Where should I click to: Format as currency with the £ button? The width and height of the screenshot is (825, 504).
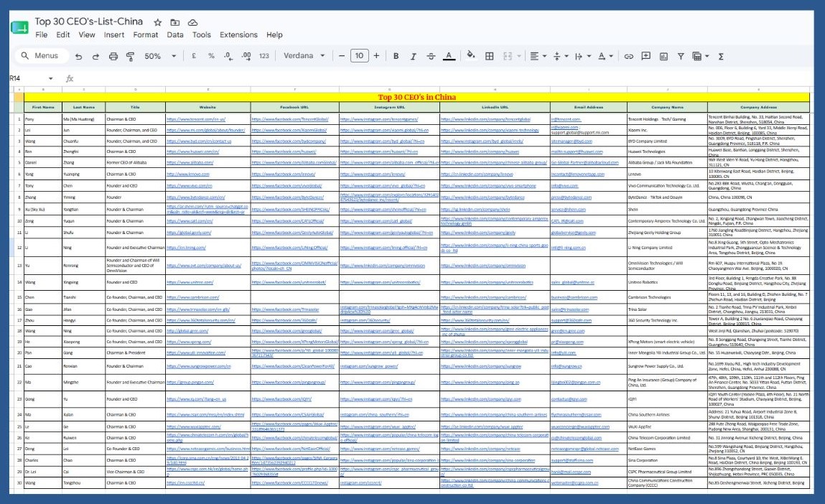pos(194,56)
